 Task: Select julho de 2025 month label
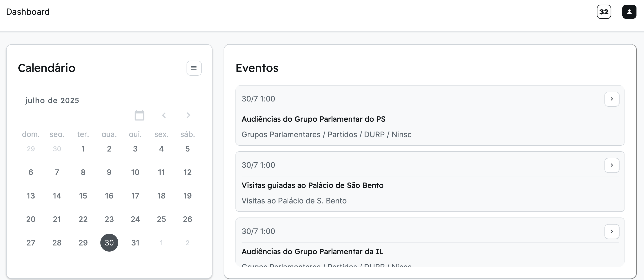[52, 100]
